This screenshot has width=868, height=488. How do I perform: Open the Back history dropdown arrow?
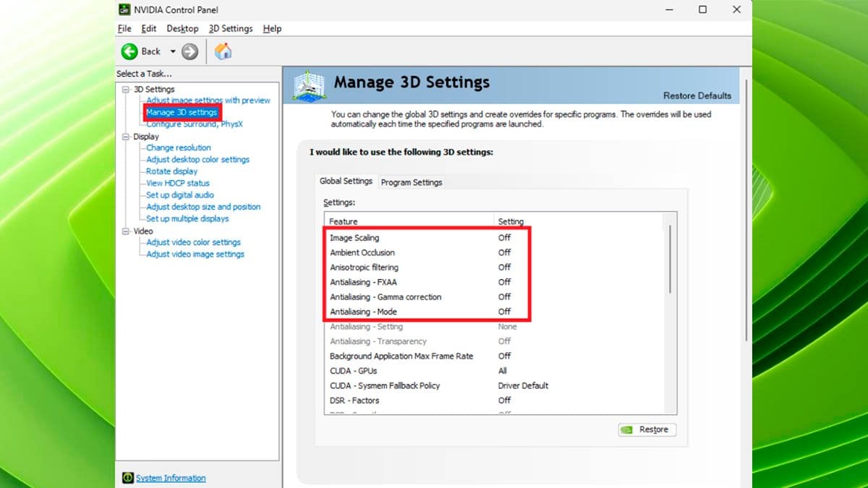[x=173, y=51]
